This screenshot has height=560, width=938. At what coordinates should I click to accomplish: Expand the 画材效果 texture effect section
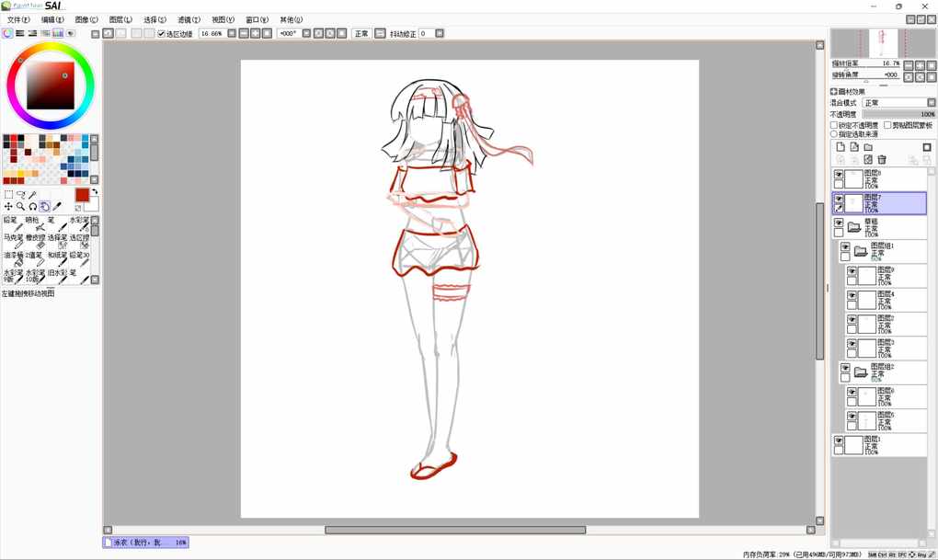(834, 92)
